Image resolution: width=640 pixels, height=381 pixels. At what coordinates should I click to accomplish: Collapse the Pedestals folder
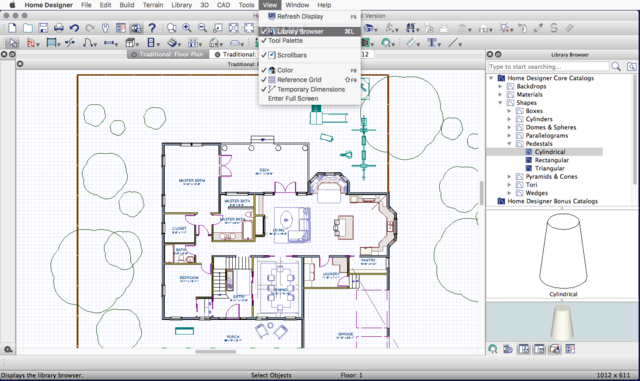[x=509, y=143]
